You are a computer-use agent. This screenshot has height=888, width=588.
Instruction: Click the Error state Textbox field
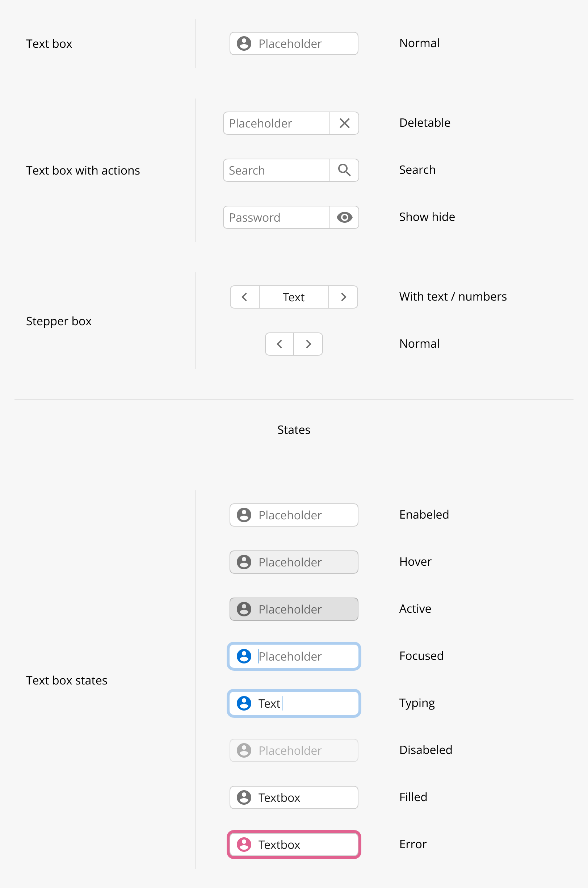coord(294,845)
